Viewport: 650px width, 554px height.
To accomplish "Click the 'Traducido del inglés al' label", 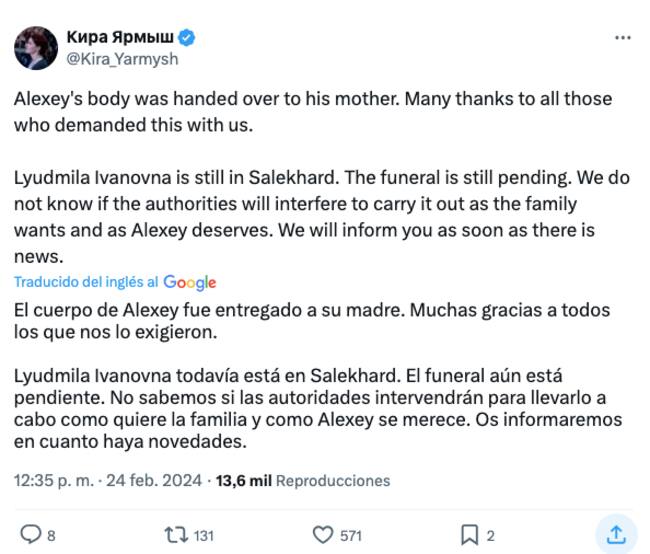I will pos(86,283).
